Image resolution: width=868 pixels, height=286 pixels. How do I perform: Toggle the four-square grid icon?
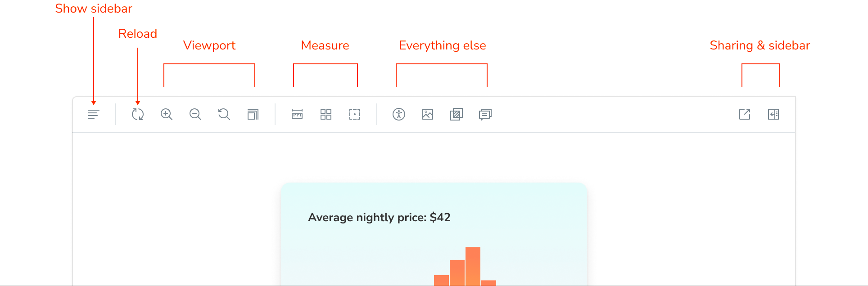(326, 114)
